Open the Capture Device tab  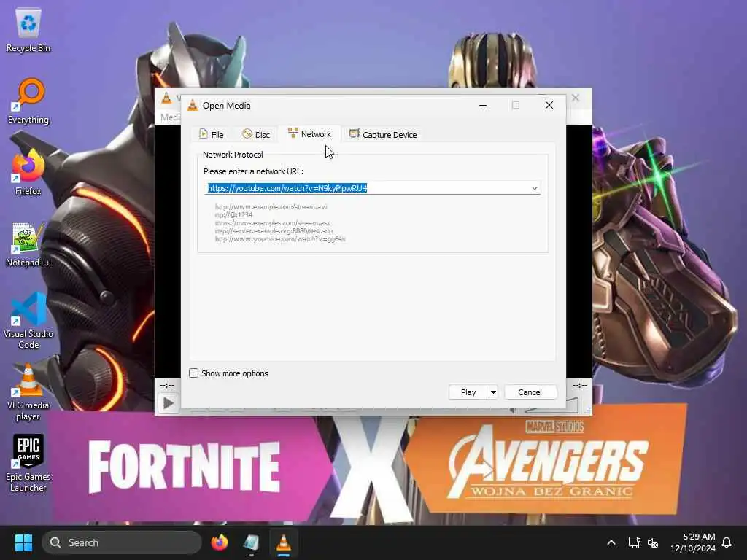click(x=383, y=135)
